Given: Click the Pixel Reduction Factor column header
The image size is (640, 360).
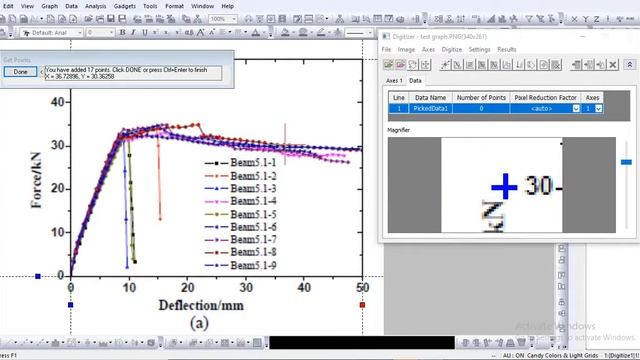Looking at the screenshot, I should pyautogui.click(x=545, y=98).
